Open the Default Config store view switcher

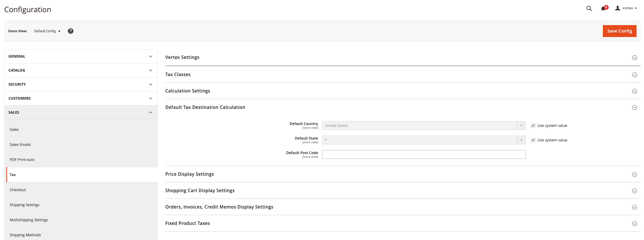(x=47, y=31)
